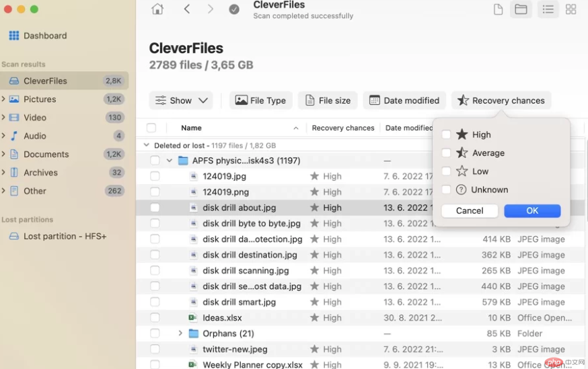
Task: Switch to folder view icon in toolbar
Action: tap(521, 9)
